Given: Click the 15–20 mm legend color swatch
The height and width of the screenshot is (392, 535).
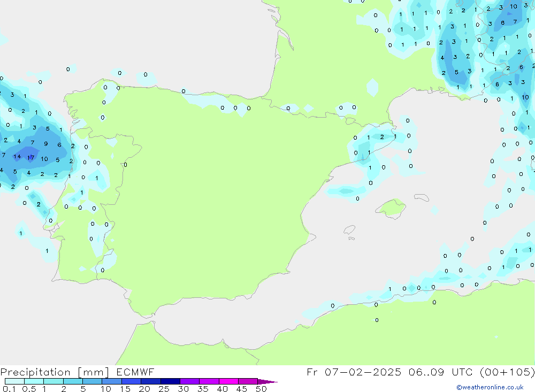Looking at the screenshot, I should click(132, 381).
